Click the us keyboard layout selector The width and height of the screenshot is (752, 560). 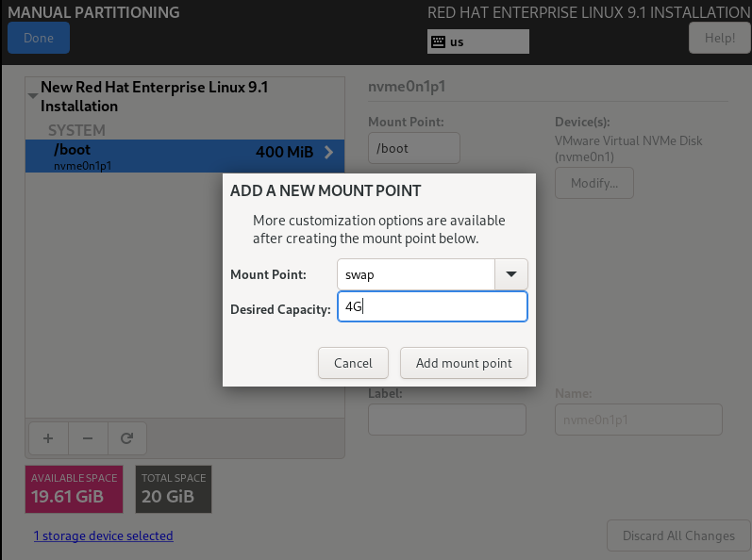[478, 41]
